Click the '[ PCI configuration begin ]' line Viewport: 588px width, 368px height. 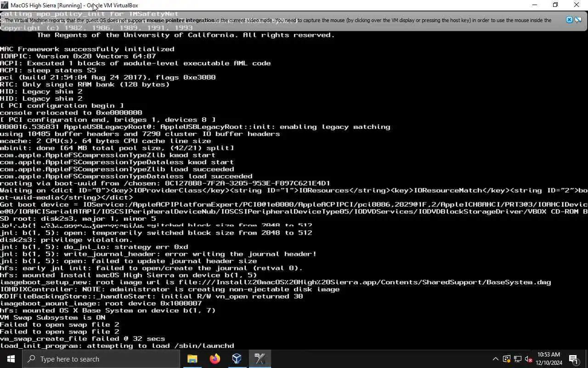click(x=62, y=106)
